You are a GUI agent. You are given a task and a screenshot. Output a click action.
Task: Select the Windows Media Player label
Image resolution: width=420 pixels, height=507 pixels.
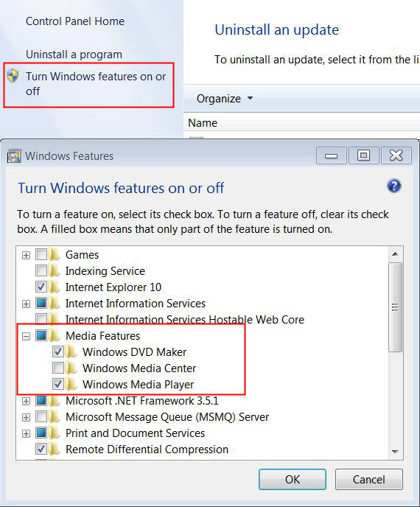pos(138,385)
